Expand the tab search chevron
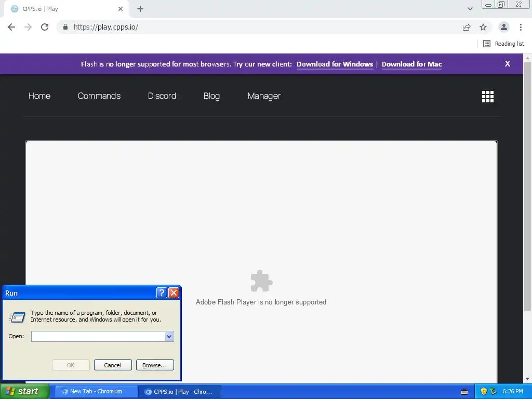This screenshot has height=399, width=532. [470, 9]
